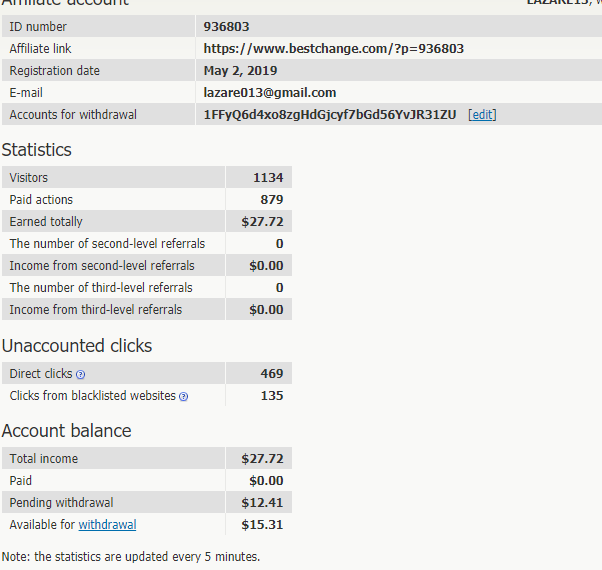Screen dimensions: 602x570
Task: Select the affiliate link URL text
Action: tap(334, 49)
